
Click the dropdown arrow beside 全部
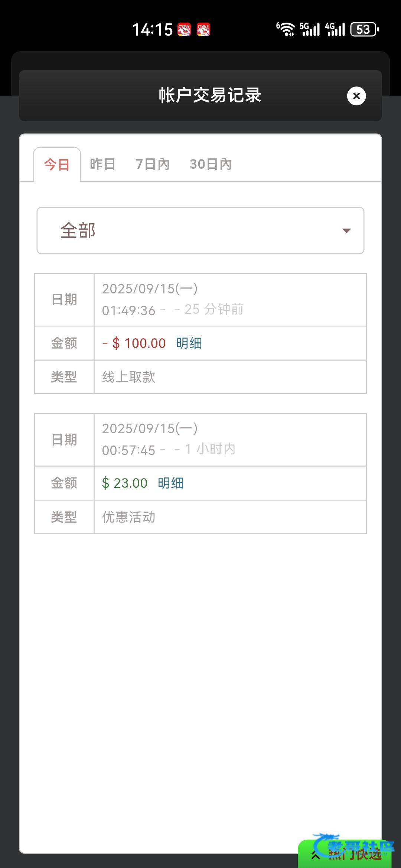pyautogui.click(x=346, y=231)
